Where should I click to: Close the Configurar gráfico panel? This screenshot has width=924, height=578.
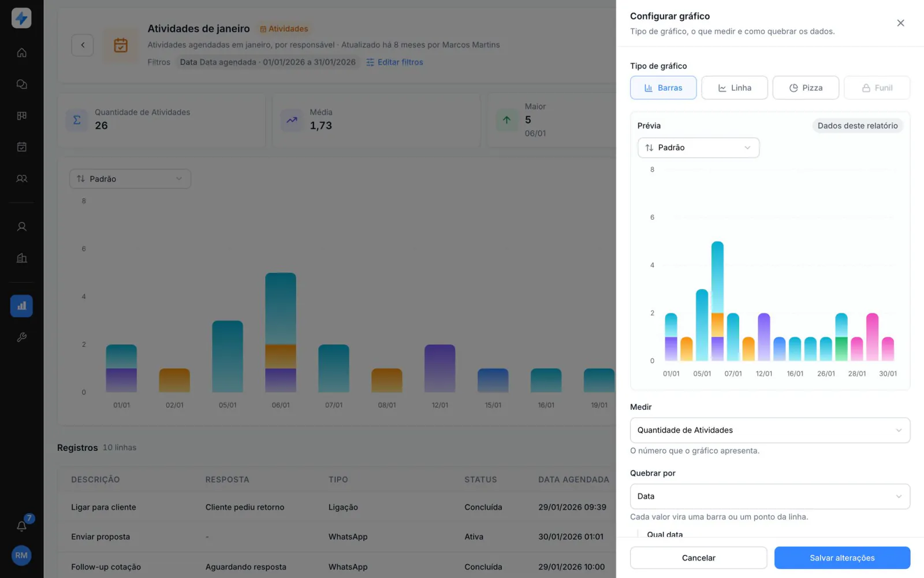pyautogui.click(x=900, y=23)
